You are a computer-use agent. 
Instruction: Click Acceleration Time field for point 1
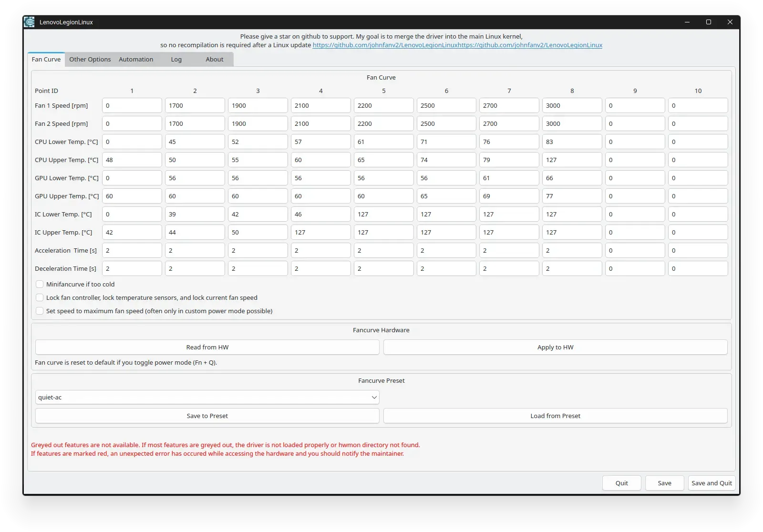tap(132, 250)
